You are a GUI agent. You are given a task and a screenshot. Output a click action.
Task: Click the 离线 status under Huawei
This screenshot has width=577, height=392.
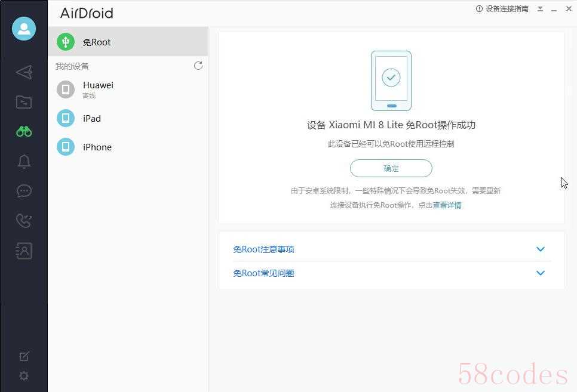89,95
